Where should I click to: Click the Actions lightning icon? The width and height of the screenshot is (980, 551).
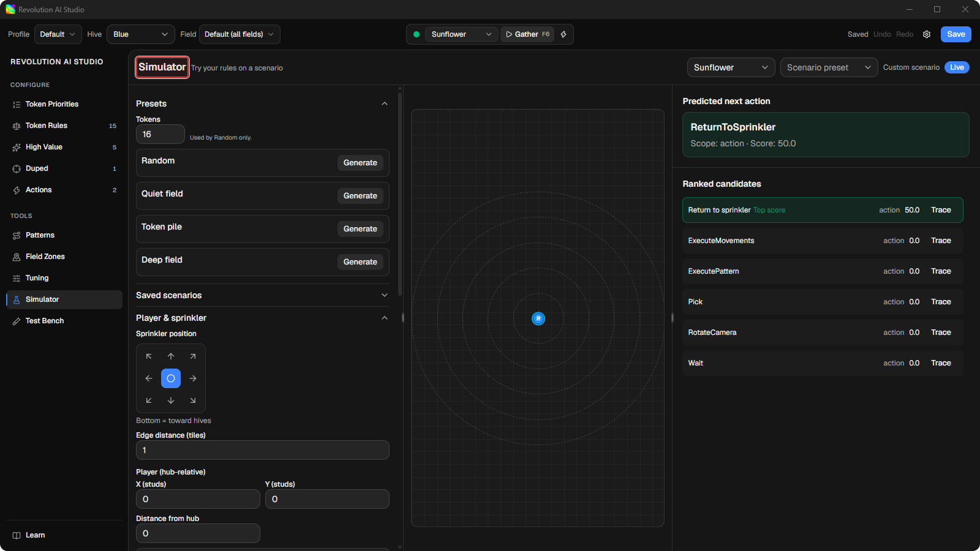(x=17, y=190)
